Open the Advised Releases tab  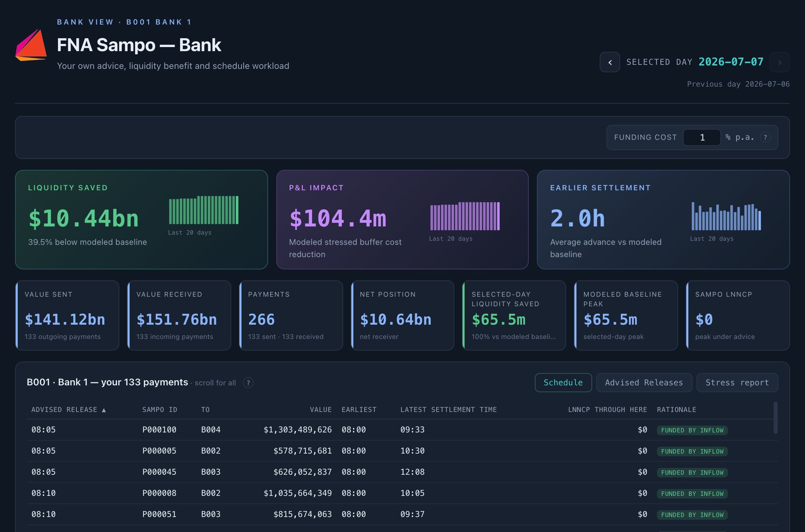tap(644, 383)
